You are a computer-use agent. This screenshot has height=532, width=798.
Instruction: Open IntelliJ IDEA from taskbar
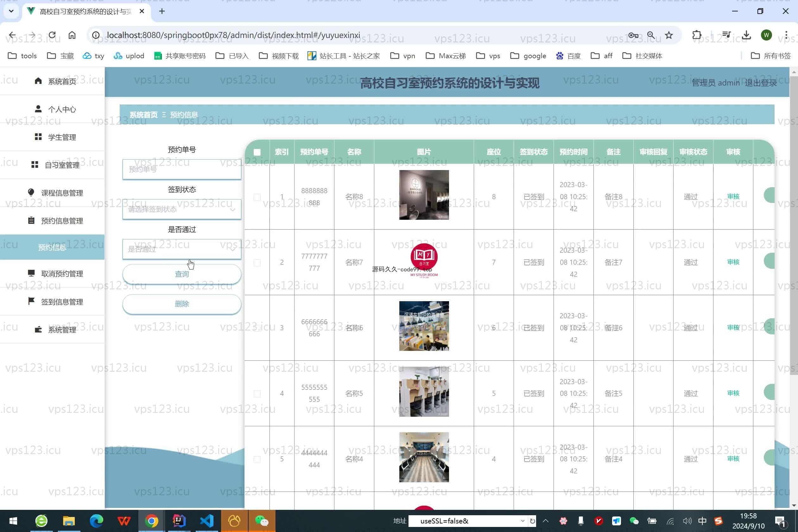tap(179, 521)
